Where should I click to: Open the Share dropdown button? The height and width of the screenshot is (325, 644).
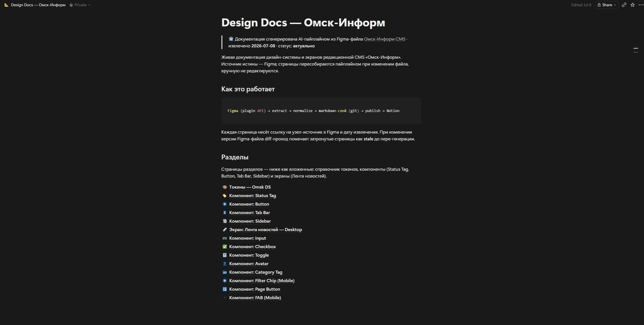pos(607,5)
